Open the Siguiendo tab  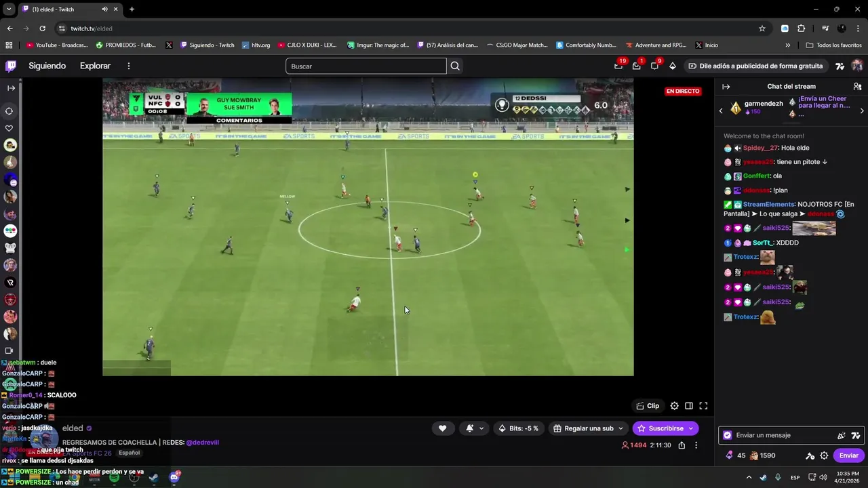point(47,66)
